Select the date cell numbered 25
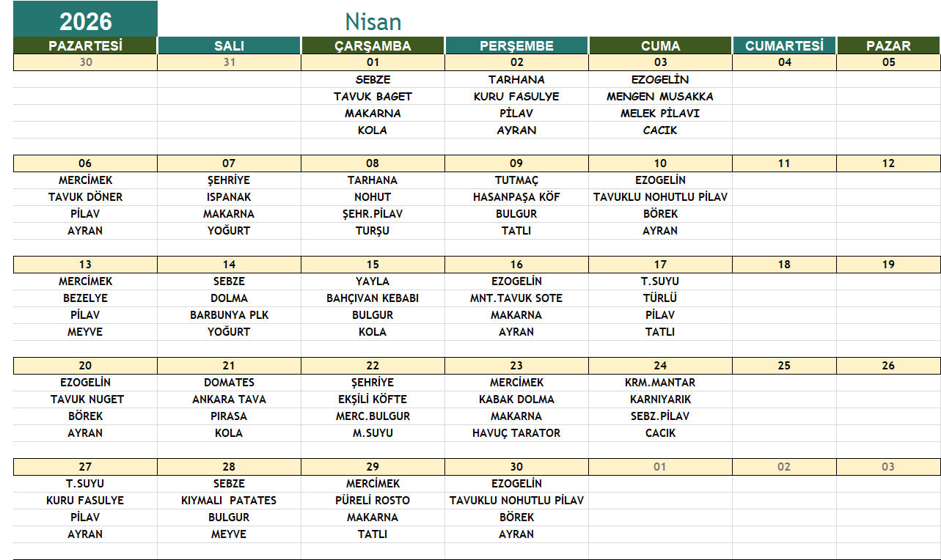 784,365
